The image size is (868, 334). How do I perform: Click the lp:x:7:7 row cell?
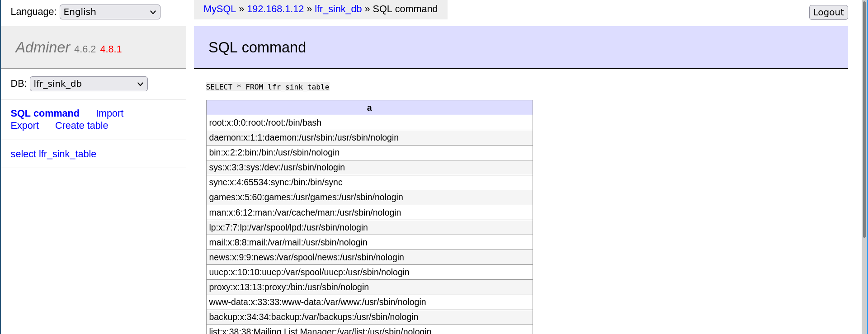(x=369, y=227)
